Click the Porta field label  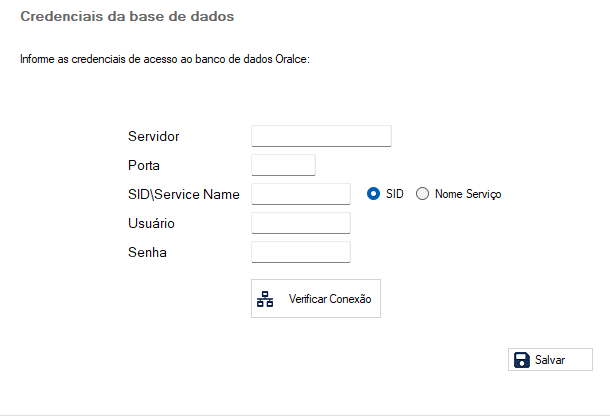144,165
